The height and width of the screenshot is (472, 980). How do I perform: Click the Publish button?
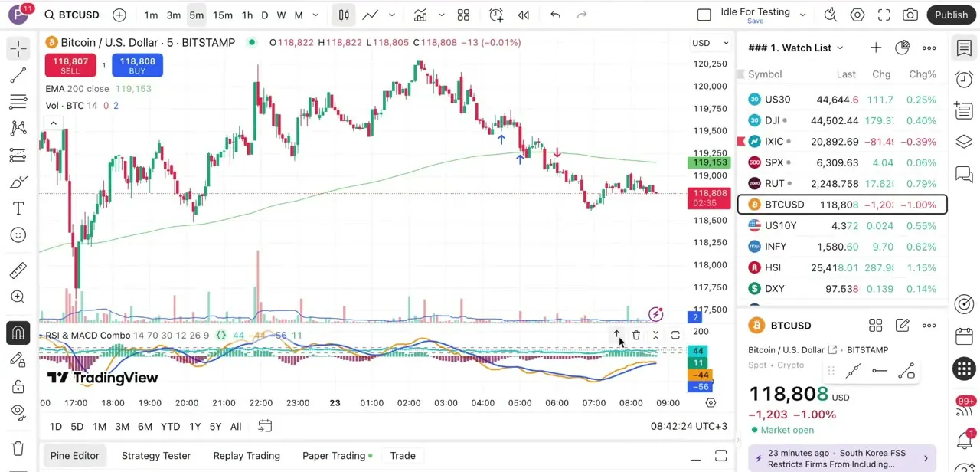point(951,15)
